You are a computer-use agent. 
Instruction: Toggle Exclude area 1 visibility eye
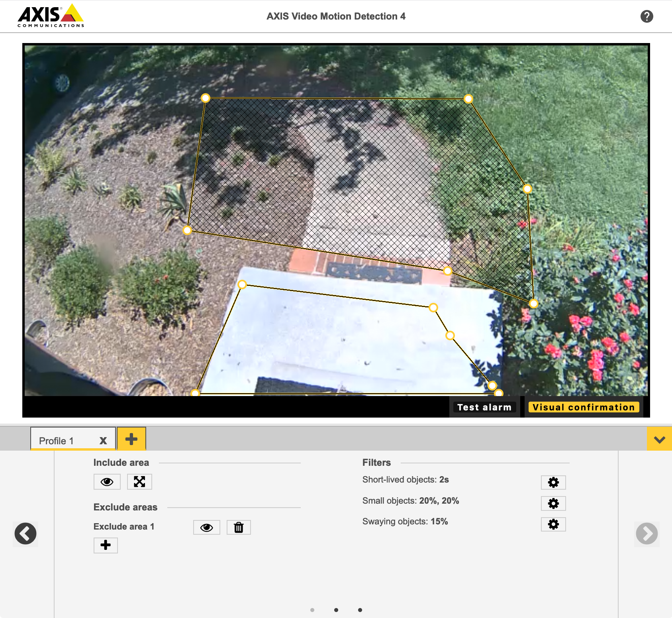206,528
